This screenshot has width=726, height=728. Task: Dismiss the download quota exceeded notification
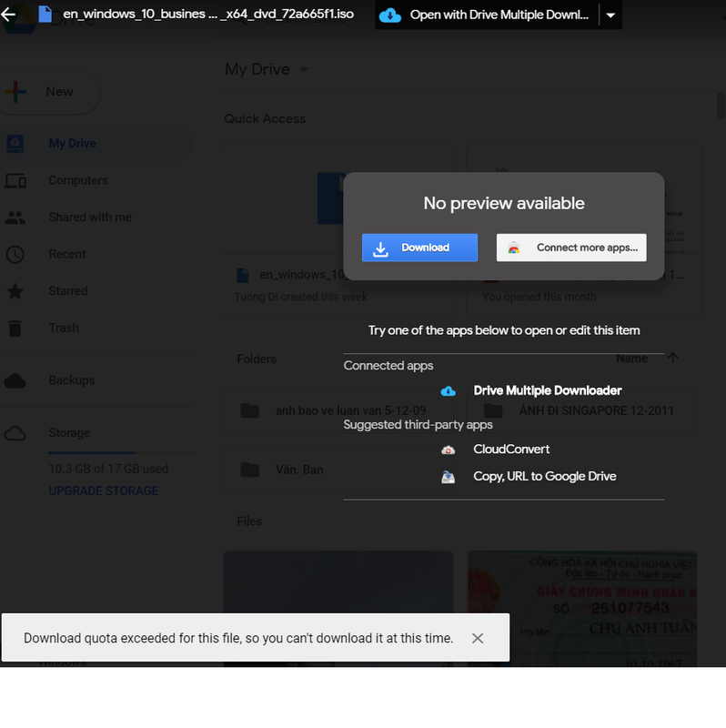478,639
